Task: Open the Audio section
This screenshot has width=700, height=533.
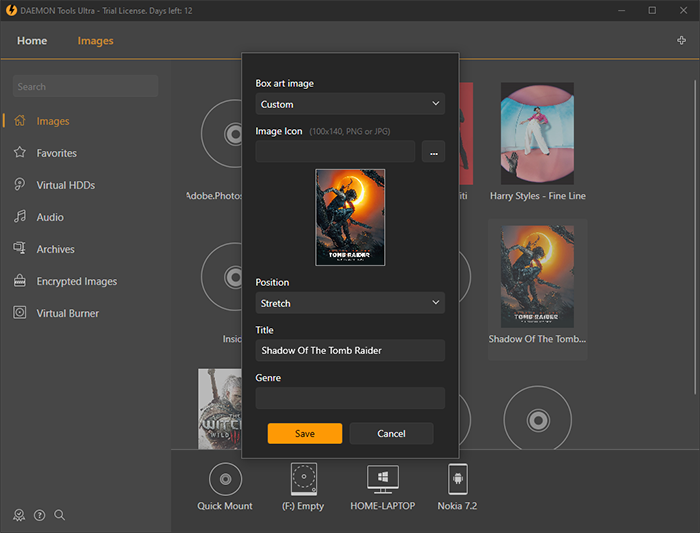Action: [50, 217]
